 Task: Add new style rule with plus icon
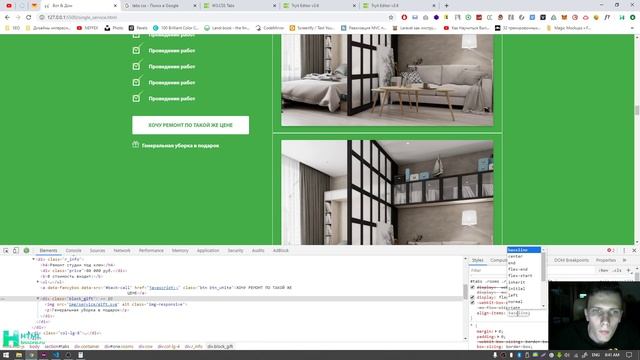pyautogui.click(x=629, y=270)
